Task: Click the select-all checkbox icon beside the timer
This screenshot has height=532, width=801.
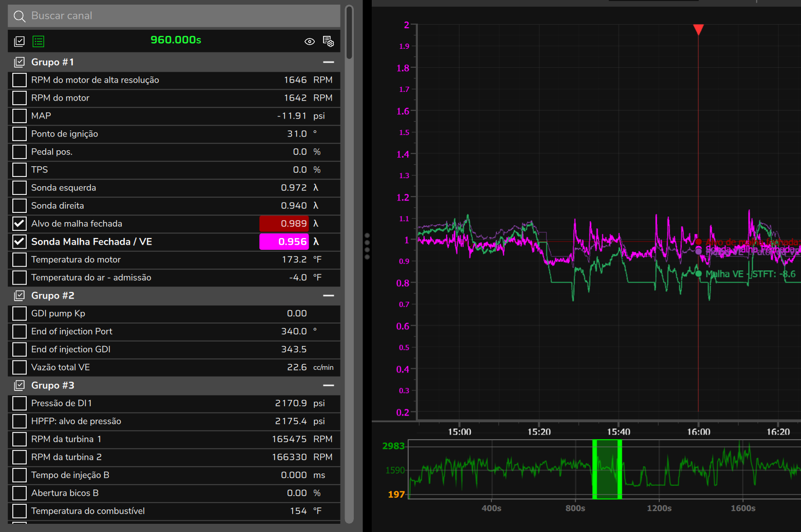Action: [x=20, y=42]
